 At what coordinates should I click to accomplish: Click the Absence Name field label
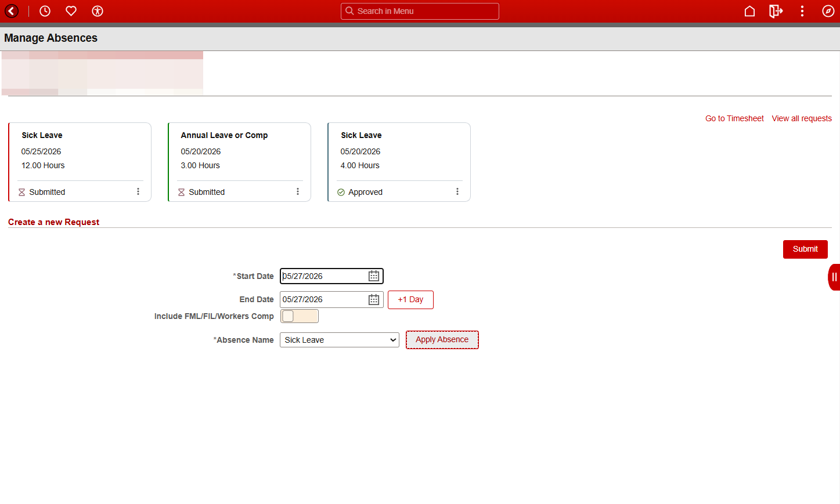tap(244, 340)
